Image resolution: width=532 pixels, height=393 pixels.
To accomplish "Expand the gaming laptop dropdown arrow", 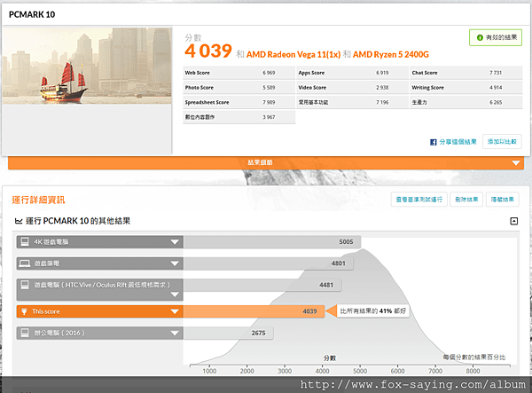I will click(x=175, y=263).
